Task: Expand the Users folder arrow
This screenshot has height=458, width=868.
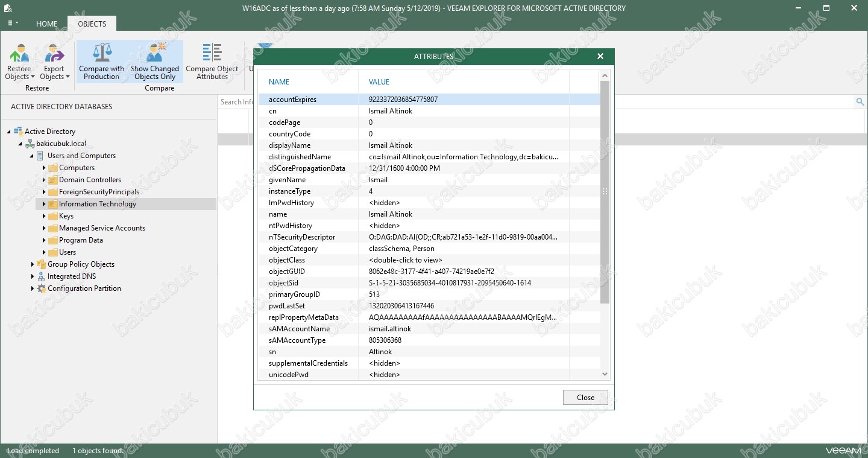Action: pyautogui.click(x=44, y=252)
